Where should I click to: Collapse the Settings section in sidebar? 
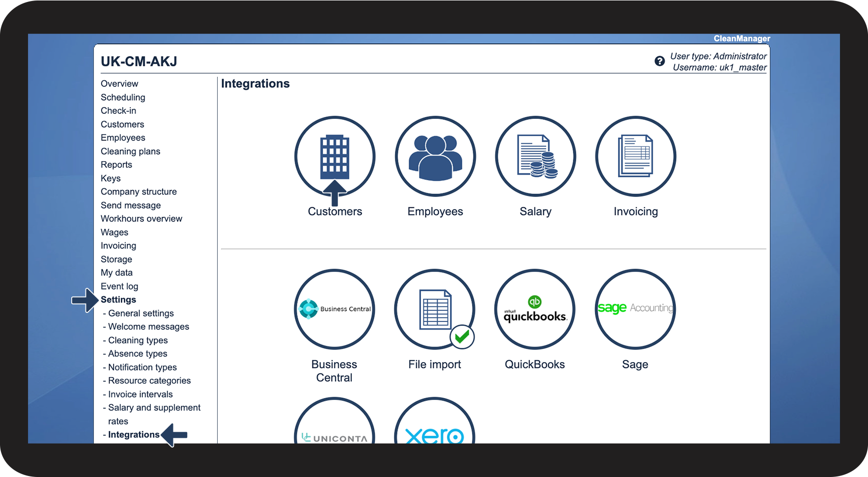coord(118,300)
